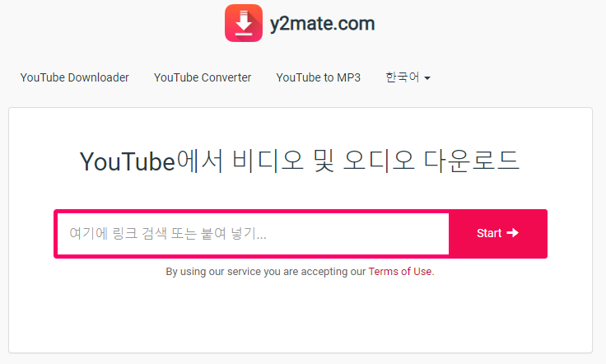
Task: Click the 'By using our service' notice text
Action: point(300,272)
